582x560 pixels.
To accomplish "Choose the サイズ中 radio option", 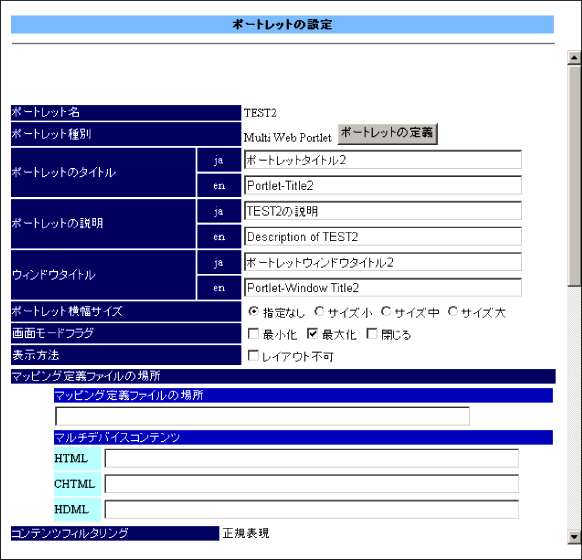I will [x=386, y=312].
